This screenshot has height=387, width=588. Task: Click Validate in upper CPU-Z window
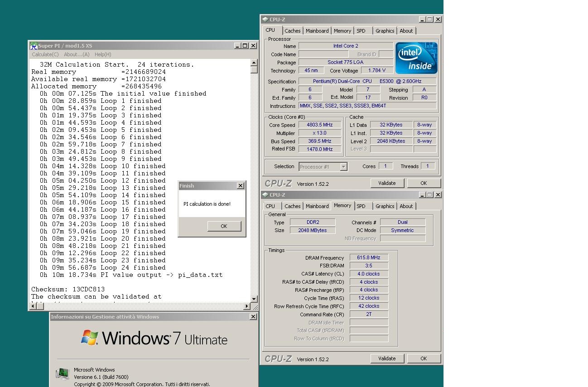tap(387, 183)
